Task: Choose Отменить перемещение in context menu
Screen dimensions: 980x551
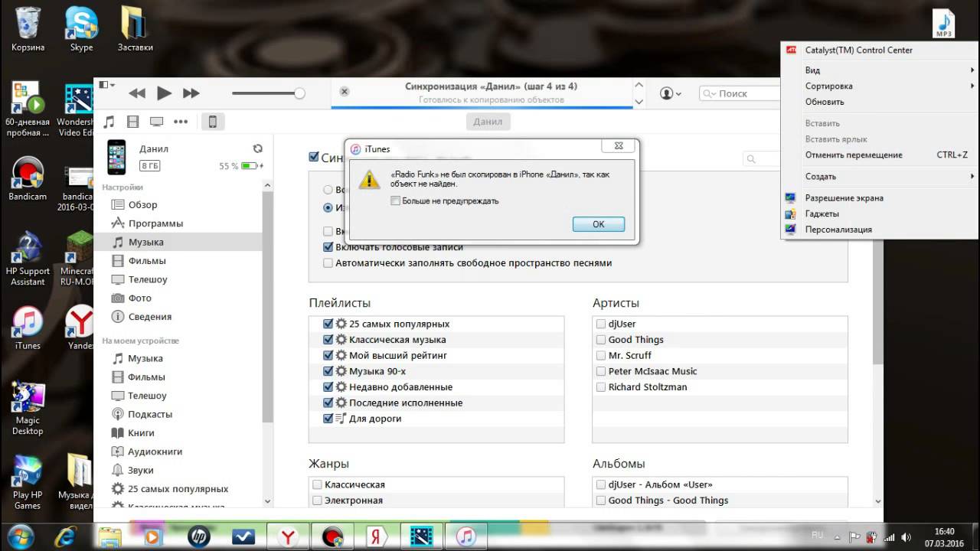Action: tap(880, 155)
